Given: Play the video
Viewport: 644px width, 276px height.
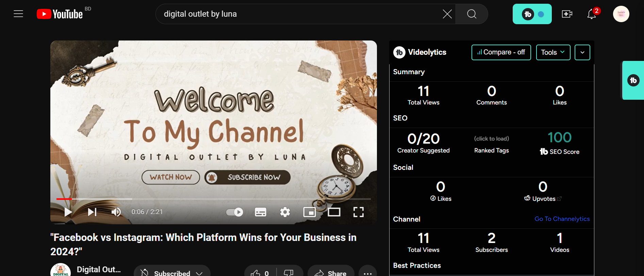Looking at the screenshot, I should [x=68, y=212].
